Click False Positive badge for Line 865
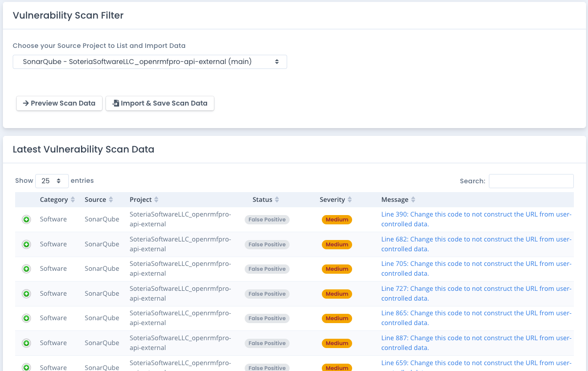The width and height of the screenshot is (588, 371). [x=267, y=318]
